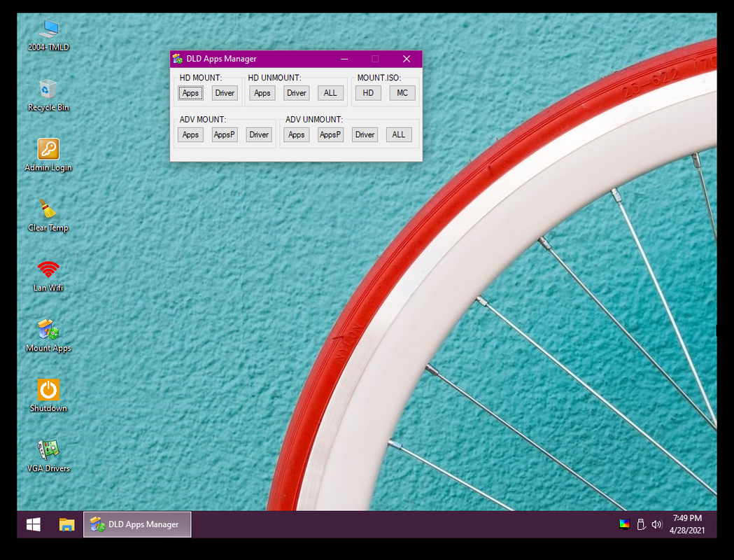The width and height of the screenshot is (734, 560).
Task: Click ALL under HD UNMOUNT
Action: [x=330, y=92]
